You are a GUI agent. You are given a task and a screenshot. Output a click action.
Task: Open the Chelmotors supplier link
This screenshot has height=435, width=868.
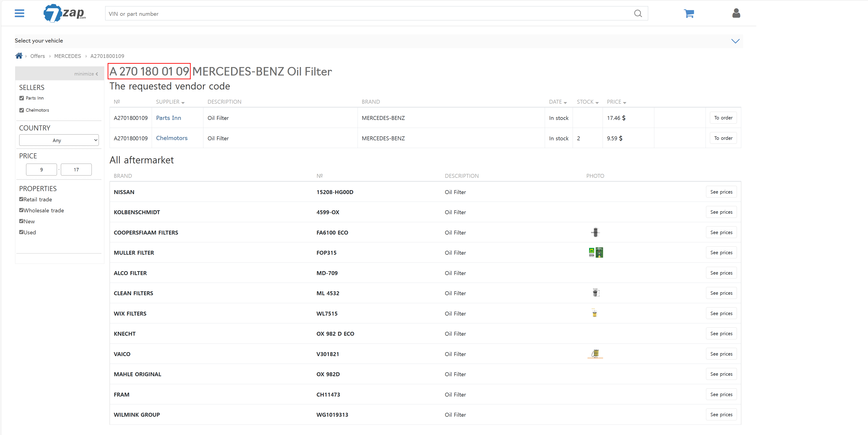[x=172, y=138]
